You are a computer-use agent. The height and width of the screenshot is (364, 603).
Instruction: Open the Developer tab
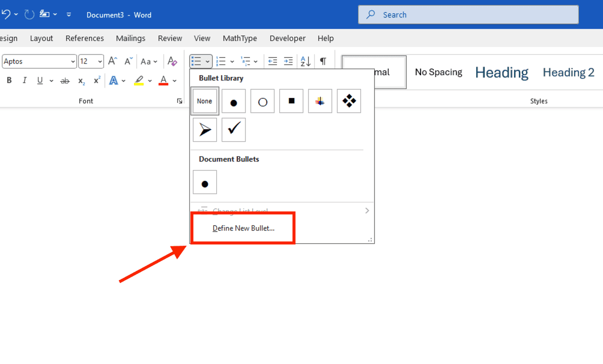coord(288,38)
